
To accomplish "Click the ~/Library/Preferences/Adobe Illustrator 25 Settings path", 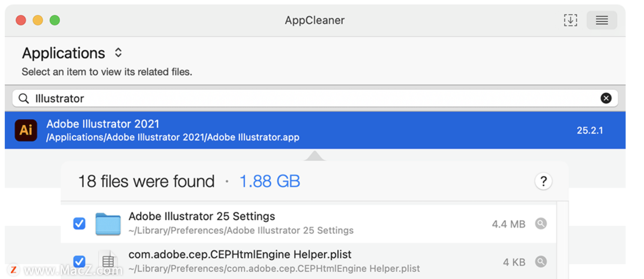I will coord(241,230).
